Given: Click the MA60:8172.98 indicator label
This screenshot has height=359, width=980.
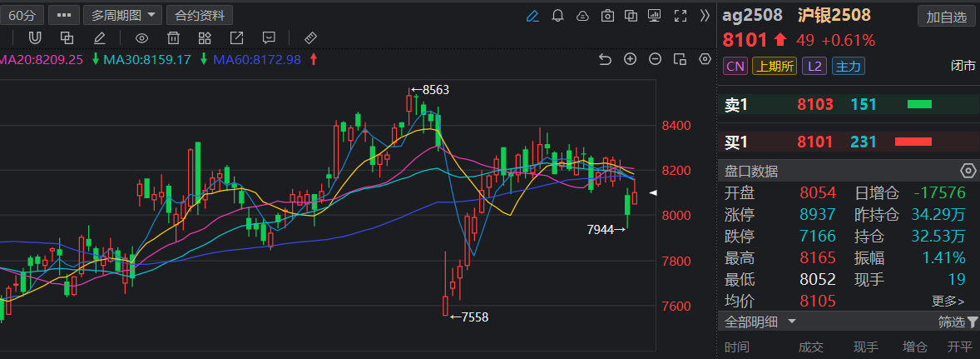Looking at the screenshot, I should coord(257,60).
